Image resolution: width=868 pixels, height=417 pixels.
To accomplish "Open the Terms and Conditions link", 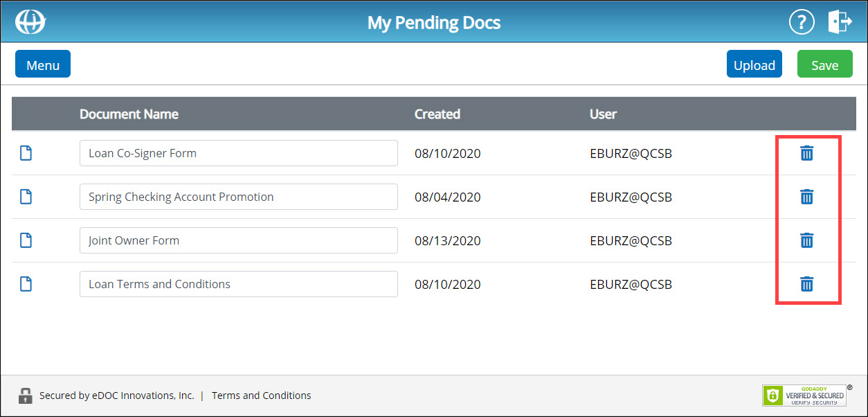I will 261,395.
